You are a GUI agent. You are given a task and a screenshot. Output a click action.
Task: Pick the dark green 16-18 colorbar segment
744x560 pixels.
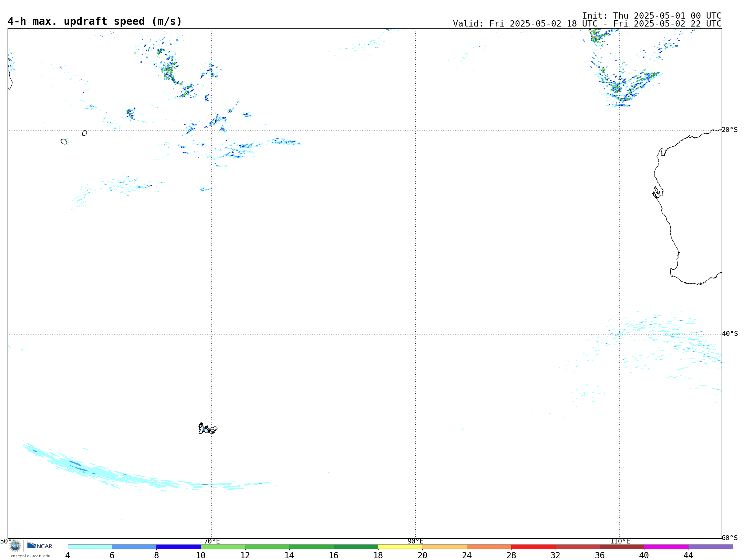coord(356,547)
